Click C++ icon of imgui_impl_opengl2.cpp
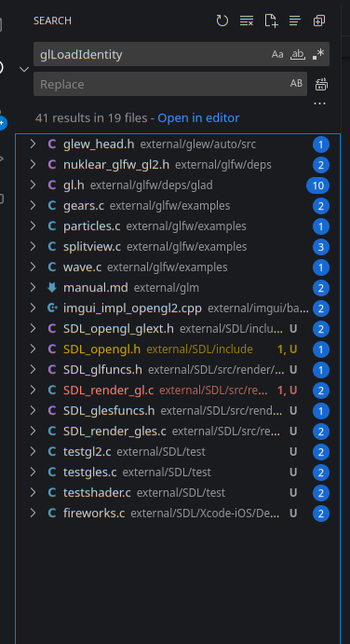Viewport: 350px width, 644px height. point(52,308)
